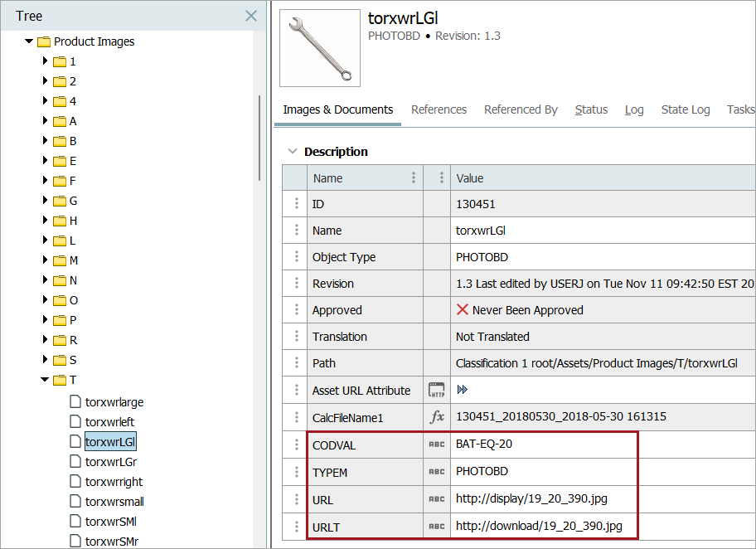Viewport: 756px width, 549px height.
Task: Click the fast-forward arrows in Asset URL row
Action: point(463,390)
